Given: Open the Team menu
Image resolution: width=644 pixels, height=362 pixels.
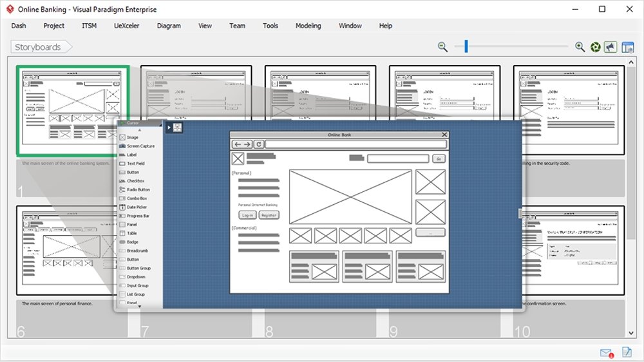Looking at the screenshot, I should tap(237, 26).
